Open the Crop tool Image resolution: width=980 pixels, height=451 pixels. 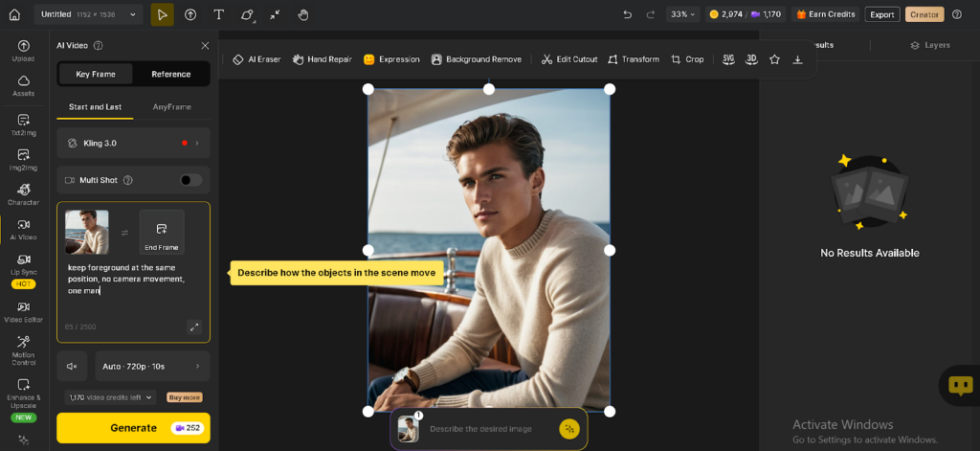point(687,59)
